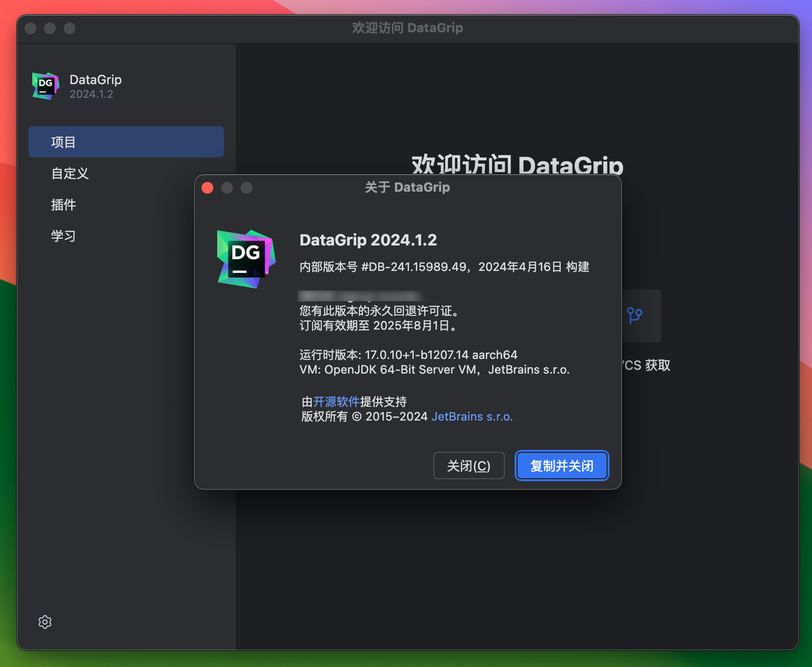Click the 您有此版本的永久回退许可证 text

coord(380,311)
